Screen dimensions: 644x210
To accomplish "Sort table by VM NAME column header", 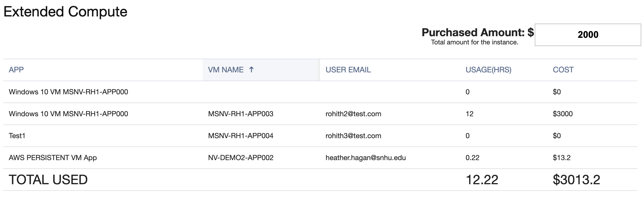I will 226,70.
